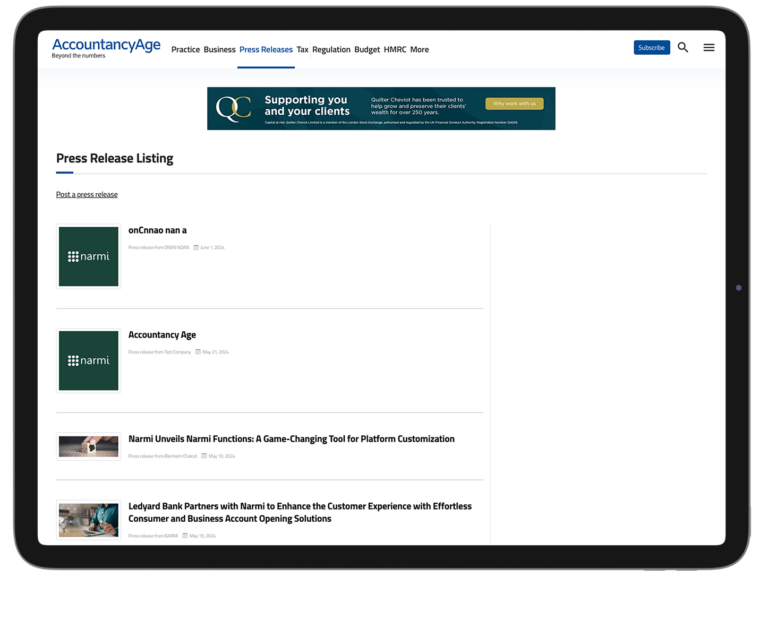Click the AccountancyAge logo
768x637 pixels.
click(106, 47)
